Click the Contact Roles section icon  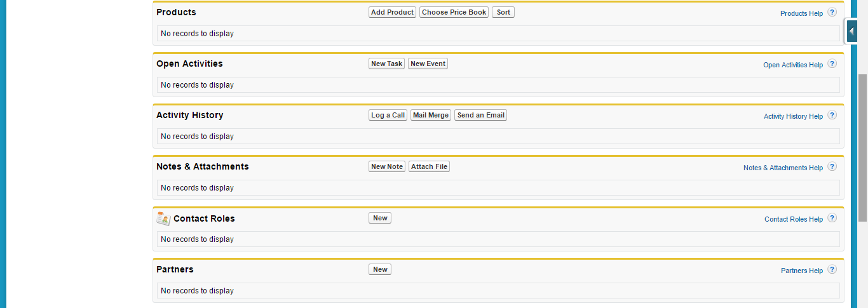[x=163, y=218]
